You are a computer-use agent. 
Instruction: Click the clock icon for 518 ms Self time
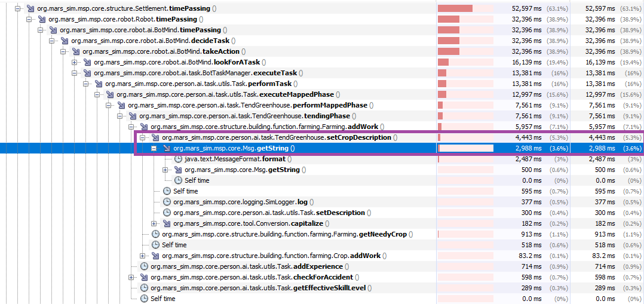155,245
